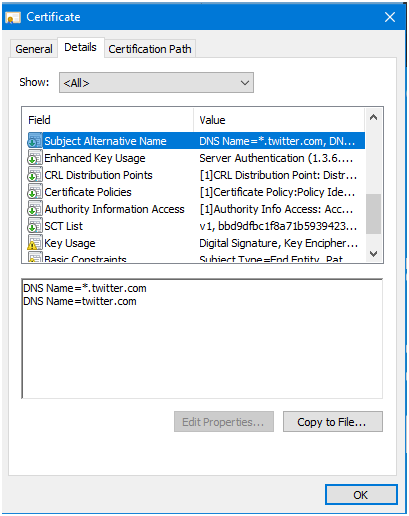This screenshot has height=516, width=409.
Task: Click the Server Authentication value cell
Action: coord(276,158)
